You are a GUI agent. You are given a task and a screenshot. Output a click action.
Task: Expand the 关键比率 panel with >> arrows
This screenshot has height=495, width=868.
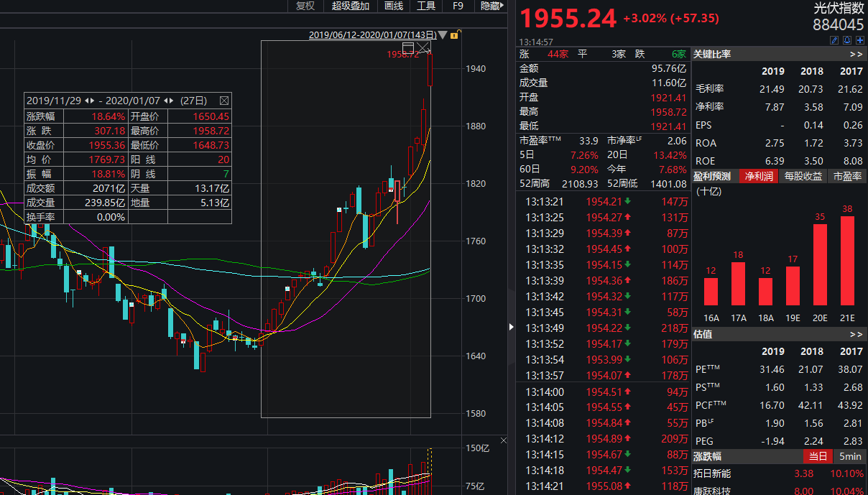[x=856, y=54]
